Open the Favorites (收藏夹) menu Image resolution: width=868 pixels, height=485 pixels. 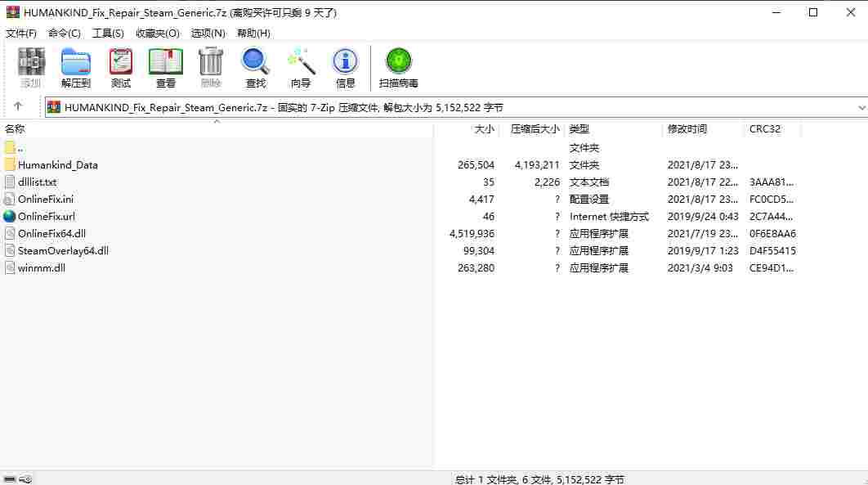pos(158,34)
